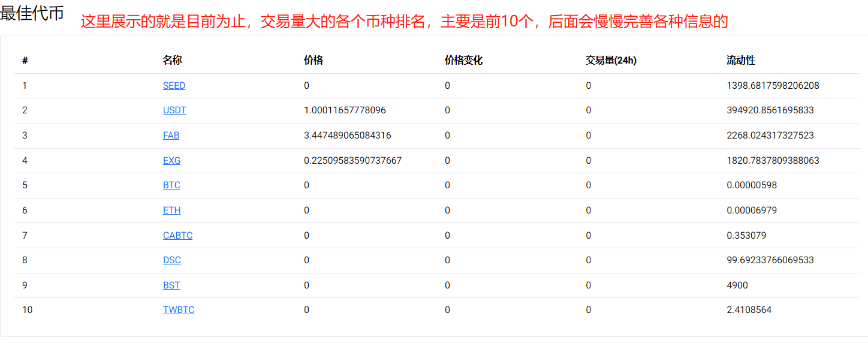Image resolution: width=868 pixels, height=343 pixels.
Task: Open the FAB token link
Action: [171, 136]
